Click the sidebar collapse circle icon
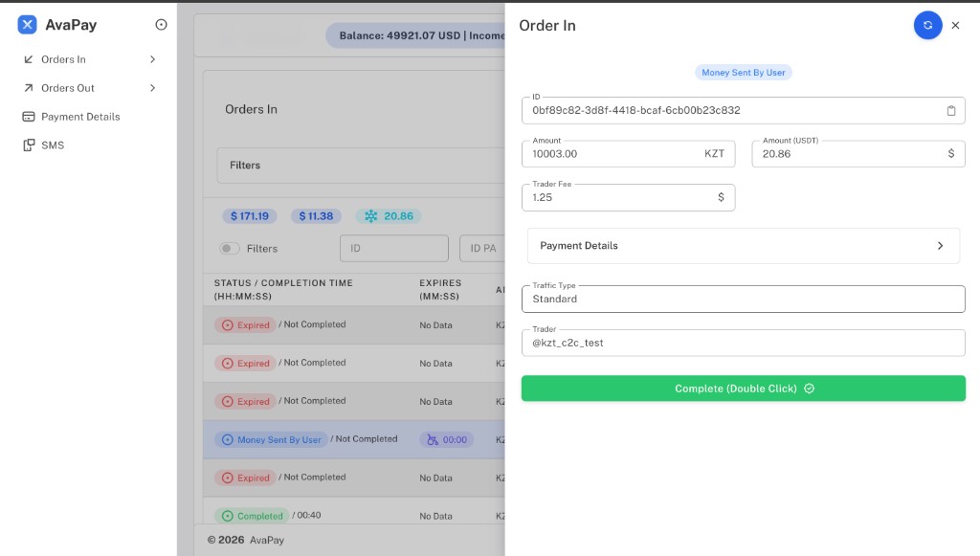Viewport: 980px width, 556px height. point(161,25)
